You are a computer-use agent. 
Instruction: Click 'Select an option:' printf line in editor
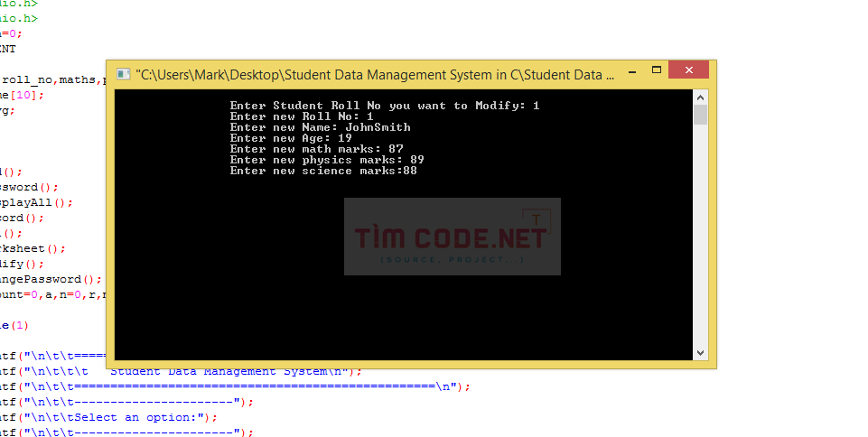108,417
